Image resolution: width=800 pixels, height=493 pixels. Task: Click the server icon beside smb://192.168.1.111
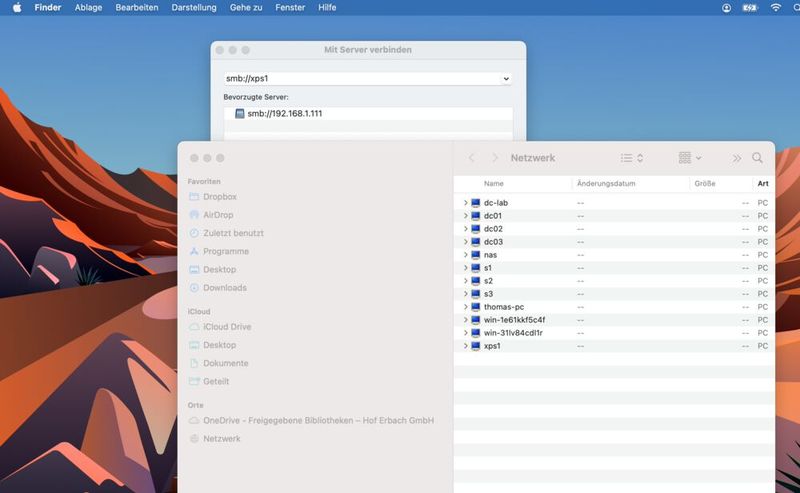tap(239, 113)
